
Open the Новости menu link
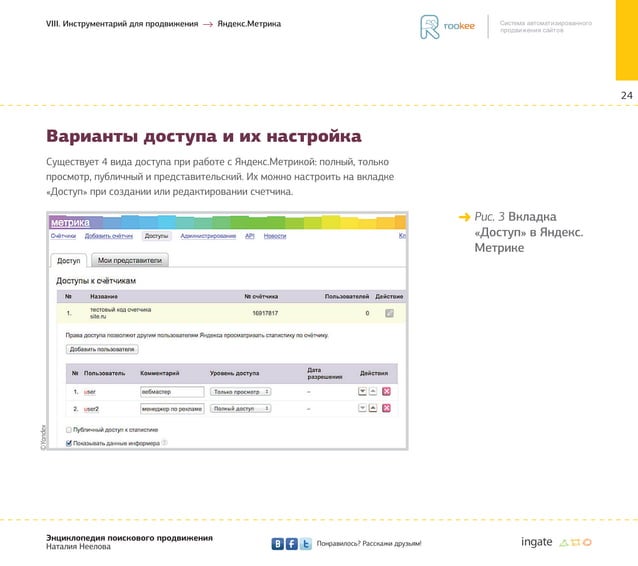(275, 236)
